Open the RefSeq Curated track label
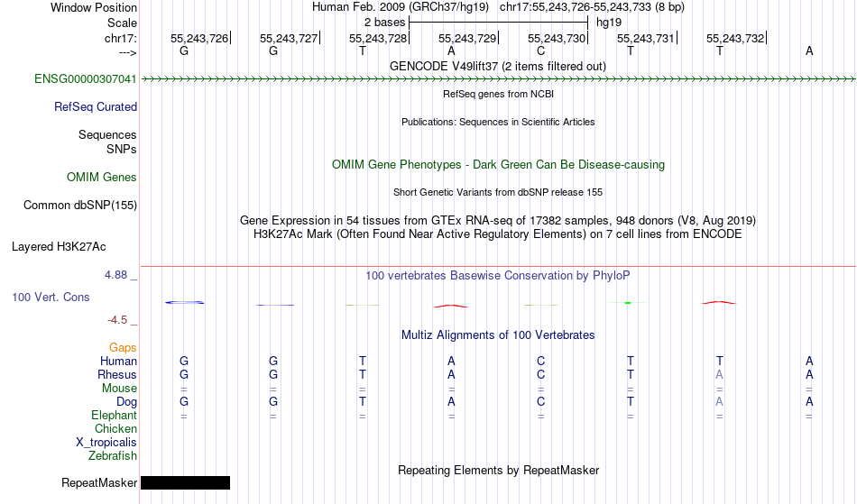Screen dimensions: 857x504 coord(96,107)
